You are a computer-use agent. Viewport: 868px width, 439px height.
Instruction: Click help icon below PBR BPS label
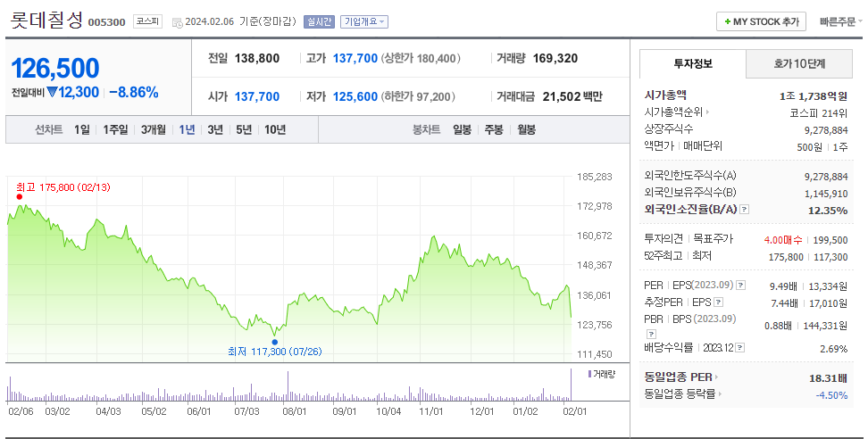651,334
